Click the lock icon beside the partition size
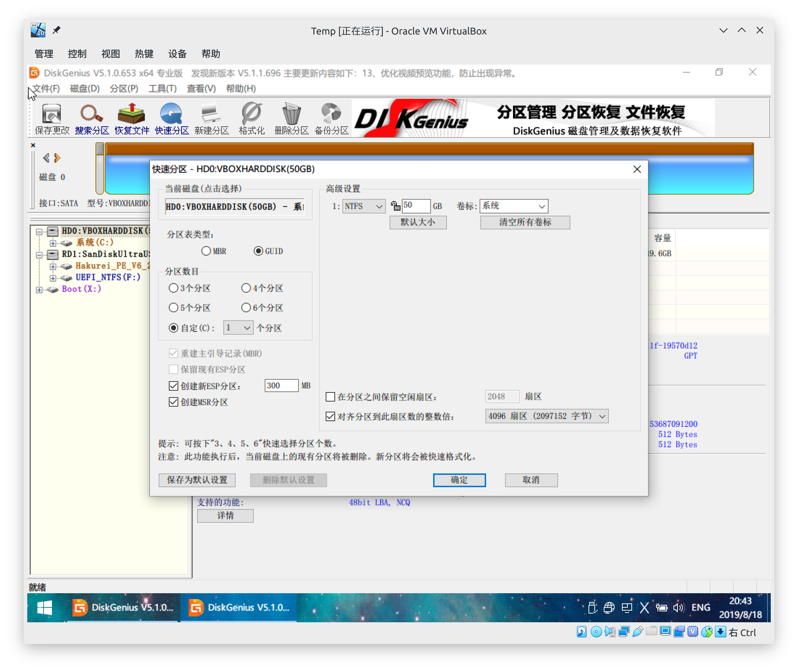Image resolution: width=798 pixels, height=672 pixels. point(395,206)
